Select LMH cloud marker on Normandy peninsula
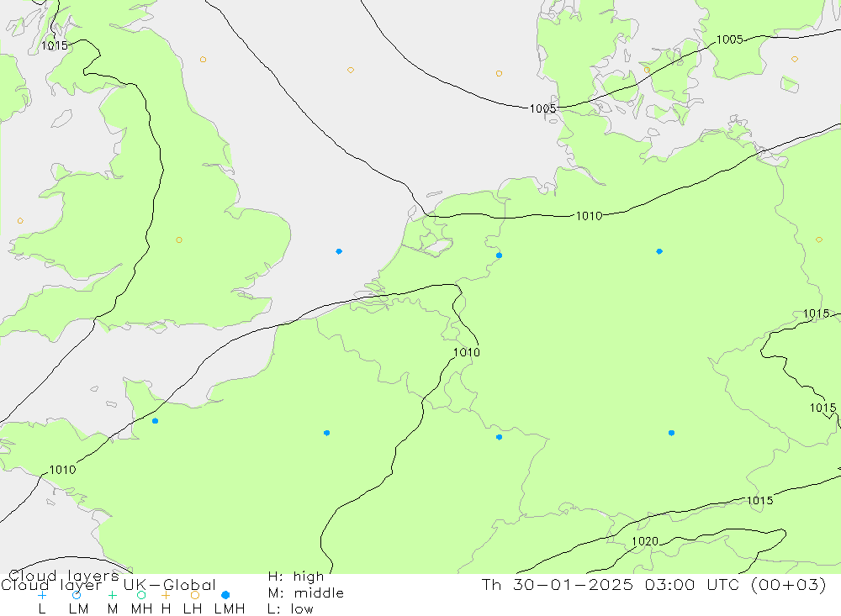This screenshot has width=841, height=616. point(156,421)
